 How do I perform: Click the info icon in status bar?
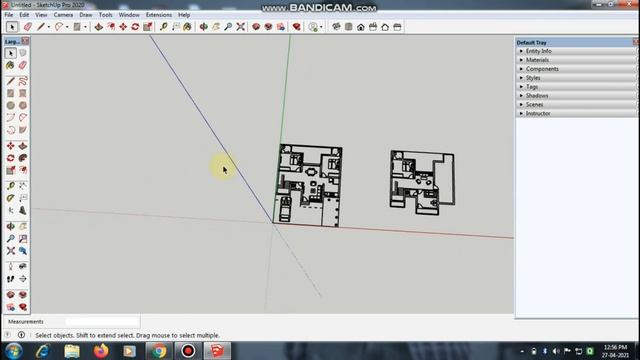coord(21,335)
